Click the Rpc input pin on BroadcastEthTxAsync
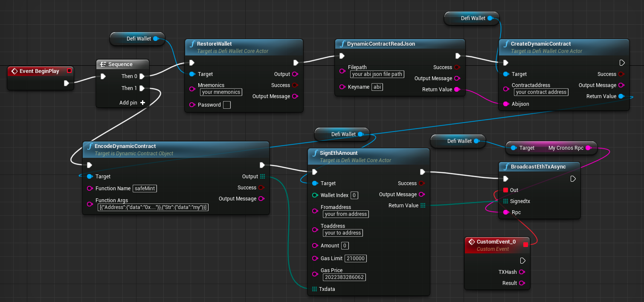 505,212
